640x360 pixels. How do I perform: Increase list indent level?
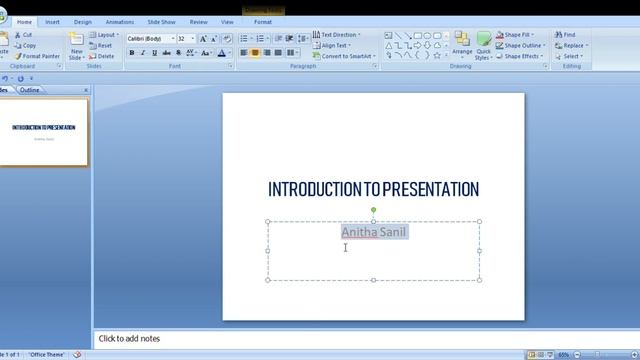(289, 38)
